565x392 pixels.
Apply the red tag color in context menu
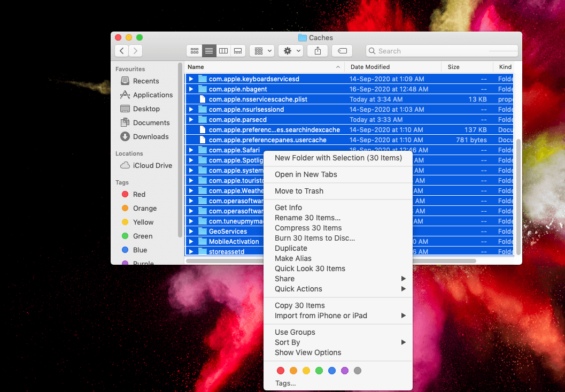pos(281,371)
